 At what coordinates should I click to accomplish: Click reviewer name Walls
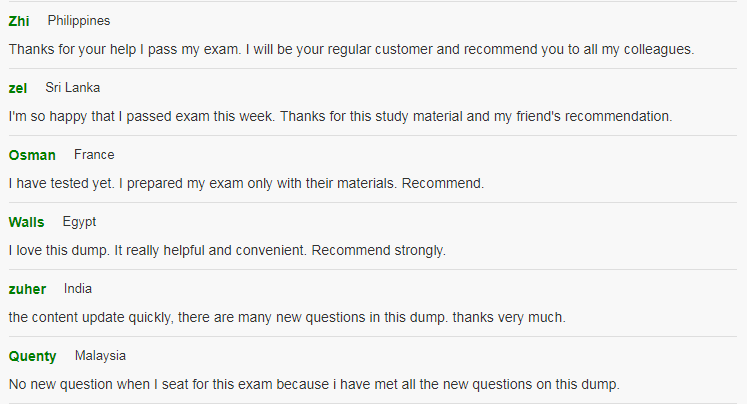pyautogui.click(x=26, y=222)
